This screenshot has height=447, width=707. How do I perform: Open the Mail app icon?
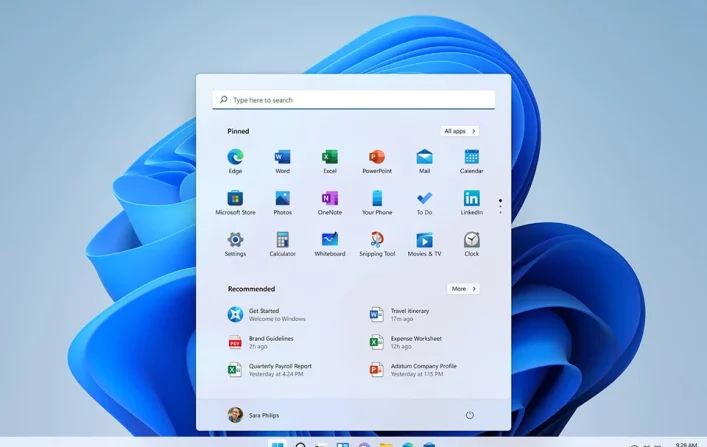click(424, 157)
